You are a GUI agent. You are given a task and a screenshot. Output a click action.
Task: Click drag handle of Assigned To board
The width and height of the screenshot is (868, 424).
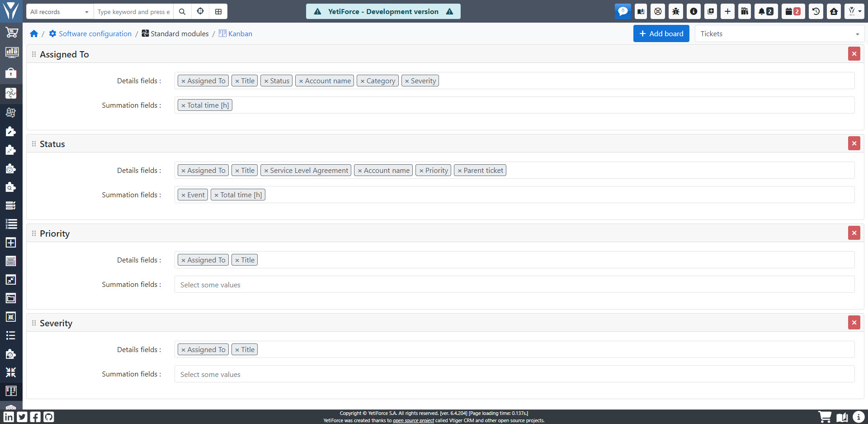(x=34, y=54)
